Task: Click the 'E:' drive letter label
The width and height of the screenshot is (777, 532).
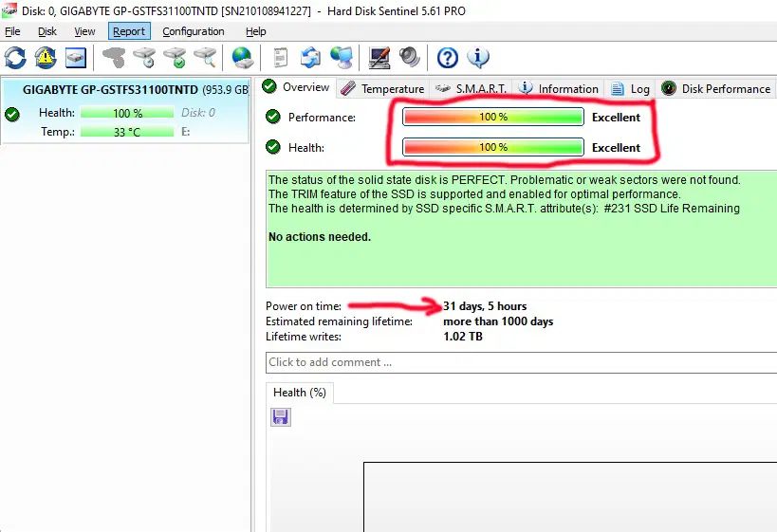Action: 186,132
